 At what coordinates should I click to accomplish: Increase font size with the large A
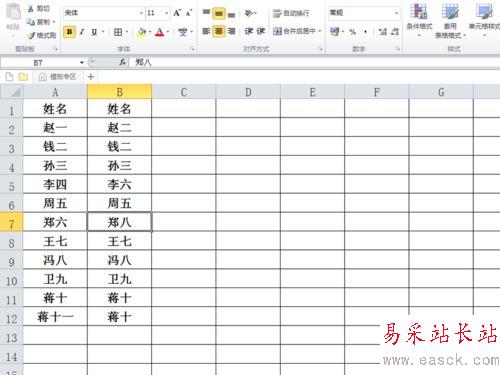(177, 13)
